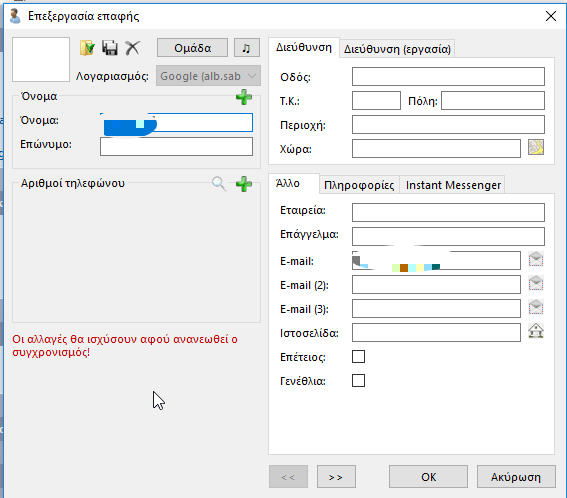Image resolution: width=567 pixels, height=498 pixels.
Task: Switch to the Διεύθυνση tab
Action: click(304, 48)
